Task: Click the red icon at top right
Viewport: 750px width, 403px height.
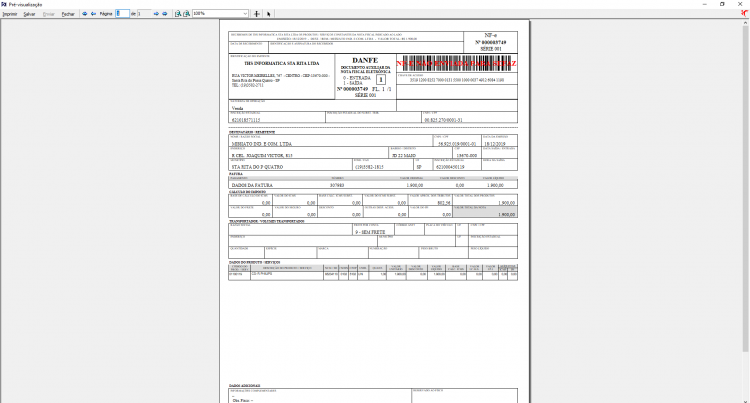Action: pyautogui.click(x=745, y=13)
